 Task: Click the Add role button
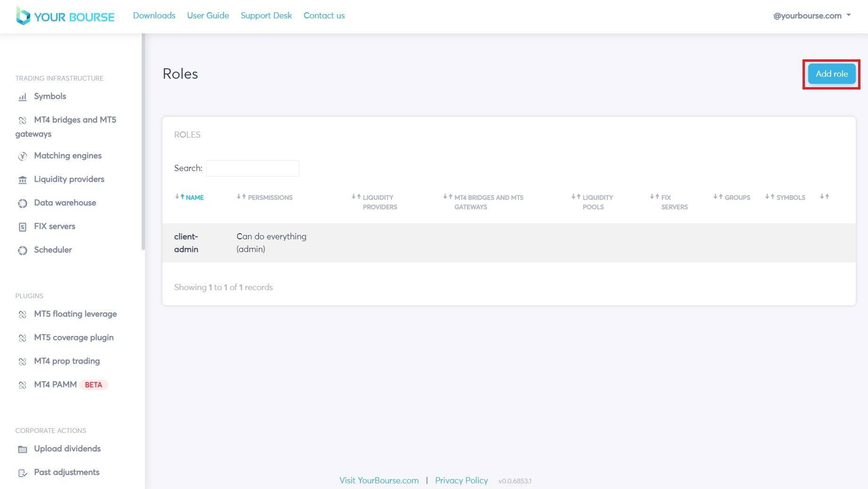click(832, 74)
